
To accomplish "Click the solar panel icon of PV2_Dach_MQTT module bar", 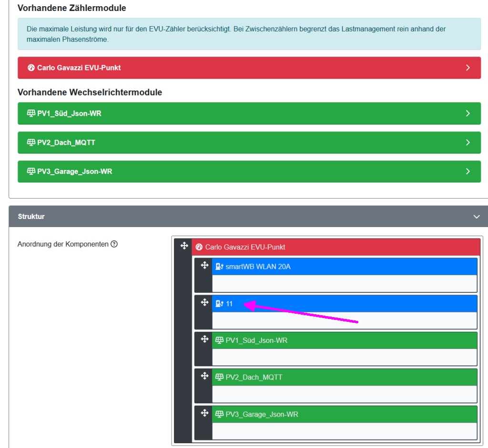I will point(31,142).
